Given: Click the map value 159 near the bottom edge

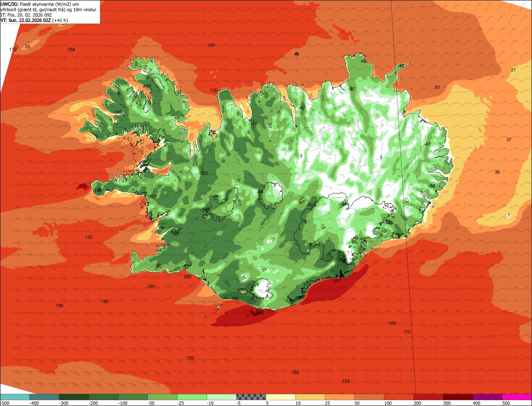Looking at the screenshot, I should (346, 381).
